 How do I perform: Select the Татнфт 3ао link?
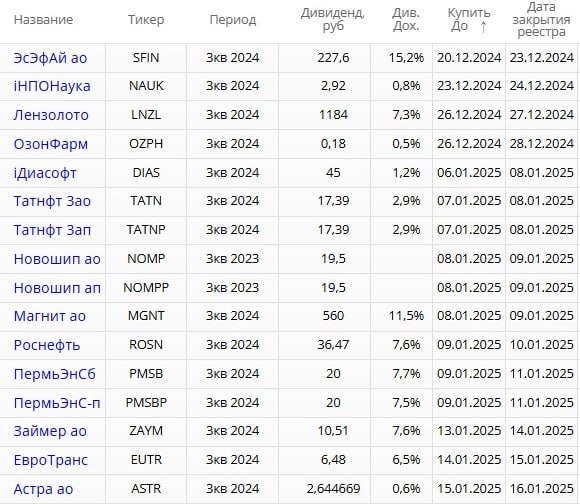(52, 201)
